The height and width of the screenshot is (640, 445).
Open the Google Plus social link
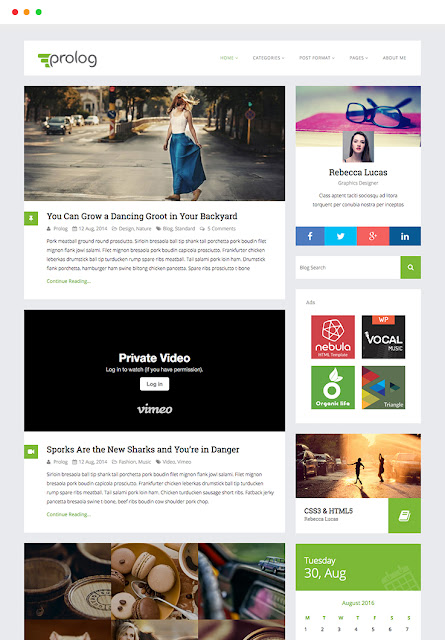[x=373, y=236]
